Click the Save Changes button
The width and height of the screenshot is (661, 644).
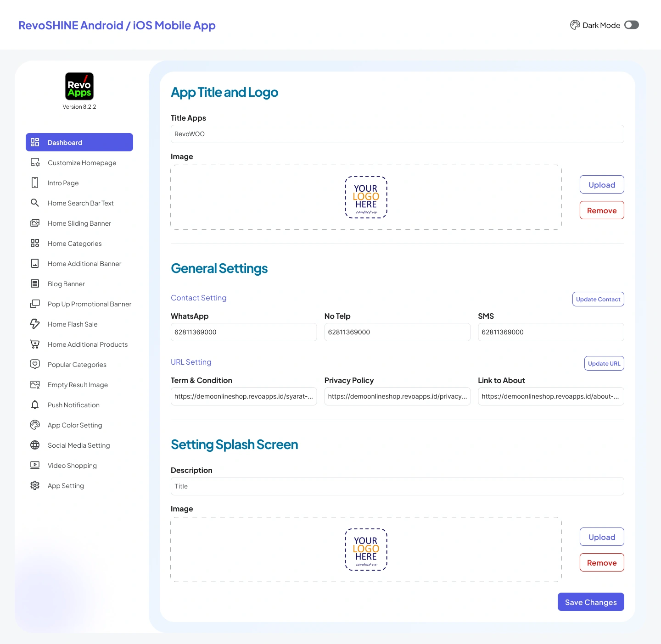pyautogui.click(x=591, y=602)
